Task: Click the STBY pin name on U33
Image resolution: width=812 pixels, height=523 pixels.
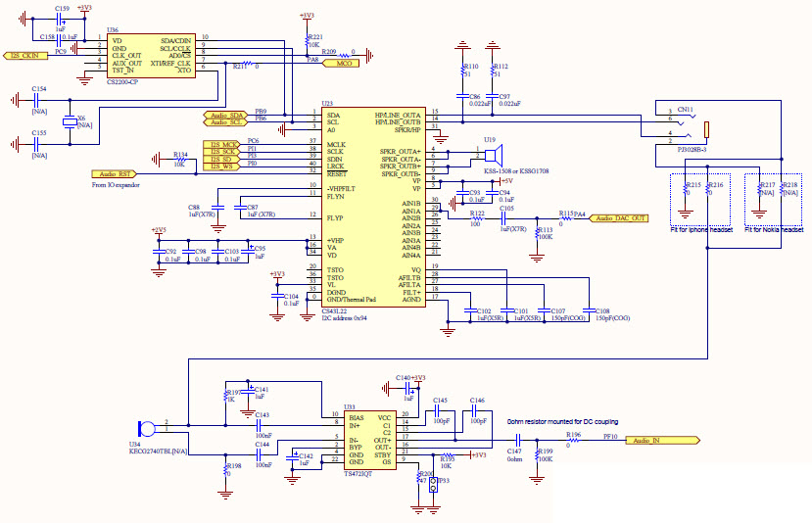Action: tap(383, 455)
